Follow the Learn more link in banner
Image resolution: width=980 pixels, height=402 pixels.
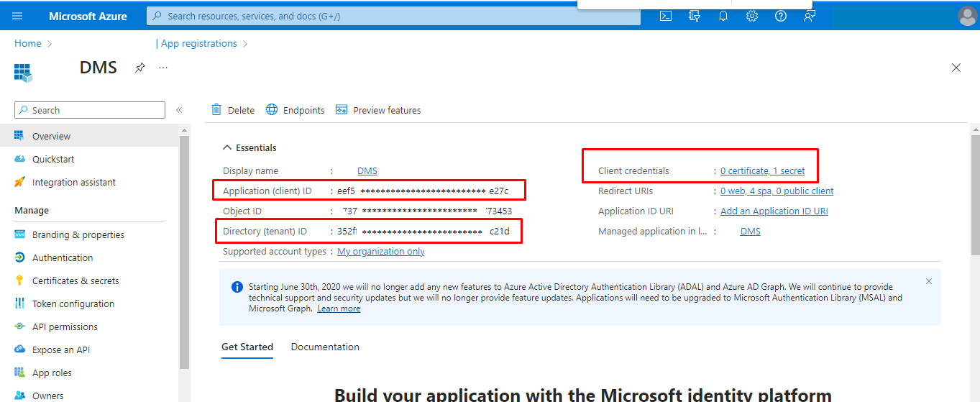339,309
